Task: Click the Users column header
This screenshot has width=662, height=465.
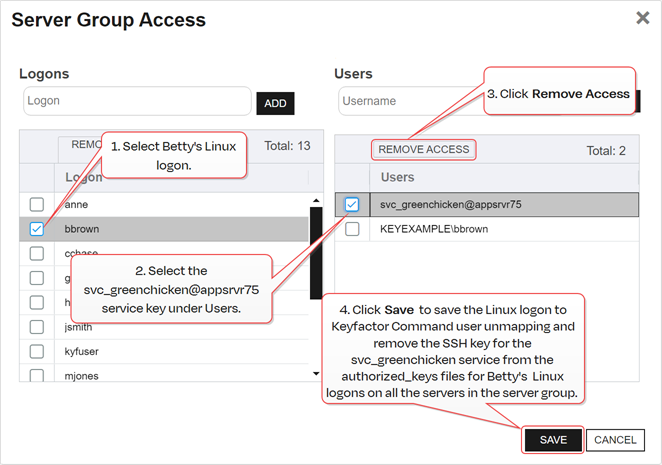Action: click(x=398, y=177)
